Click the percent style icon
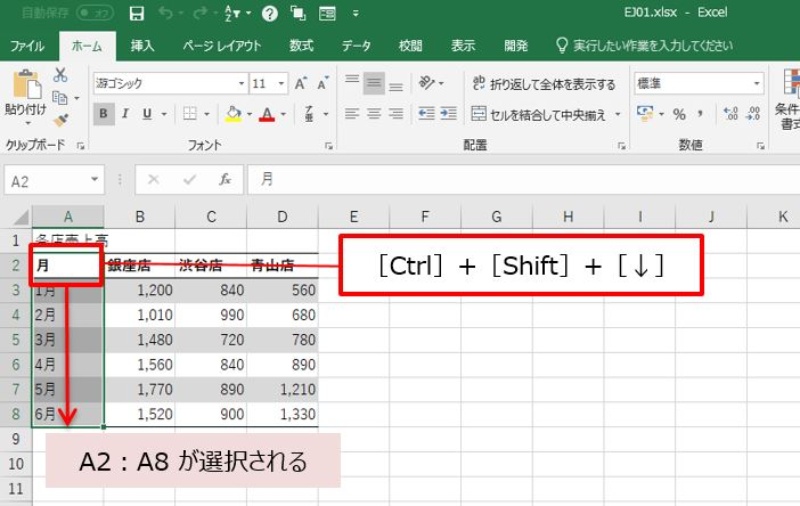Image resolution: width=800 pixels, height=506 pixels. click(679, 114)
